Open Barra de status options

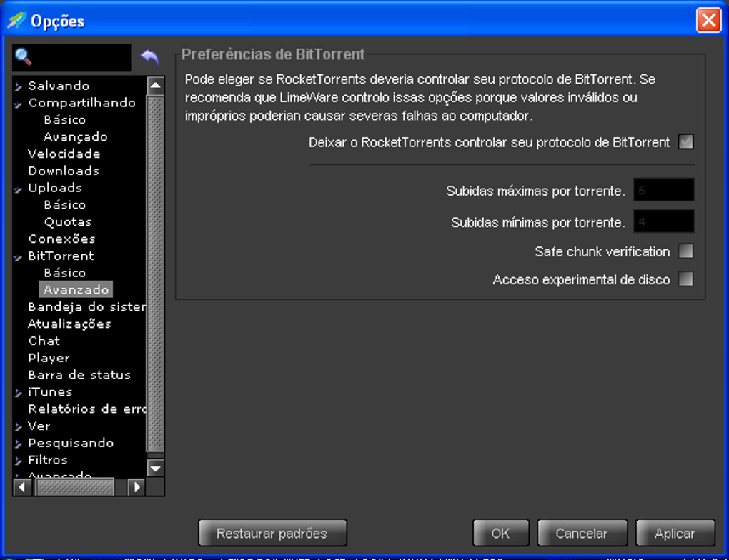[79, 374]
